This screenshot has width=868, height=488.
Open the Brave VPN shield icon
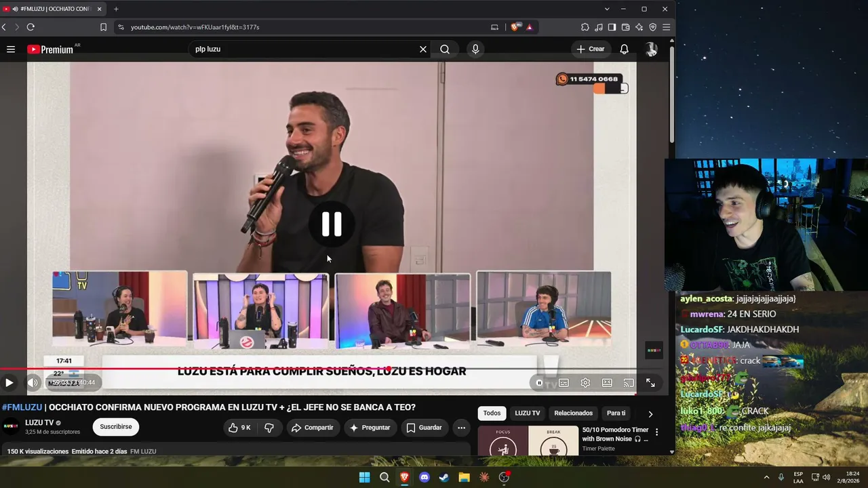coord(653,27)
